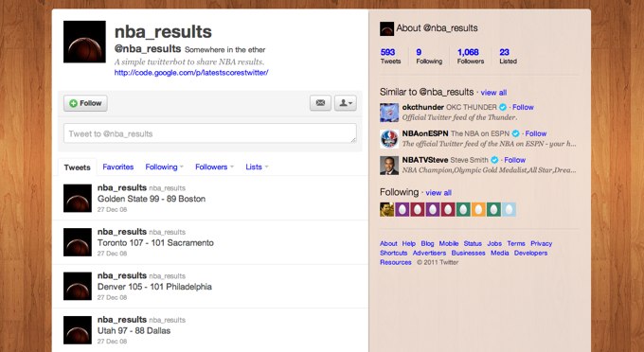Select the Tweets tab
Viewport: 644px width, 352px height.
point(78,167)
